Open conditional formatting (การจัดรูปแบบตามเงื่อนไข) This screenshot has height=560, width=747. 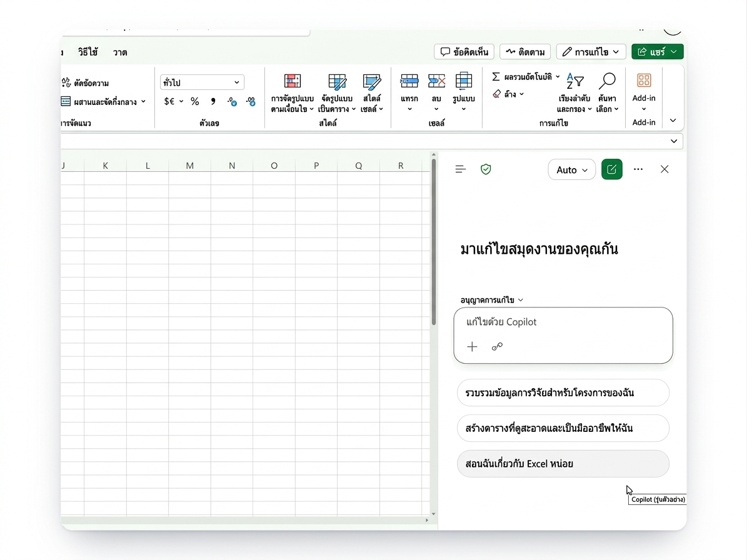click(x=293, y=93)
